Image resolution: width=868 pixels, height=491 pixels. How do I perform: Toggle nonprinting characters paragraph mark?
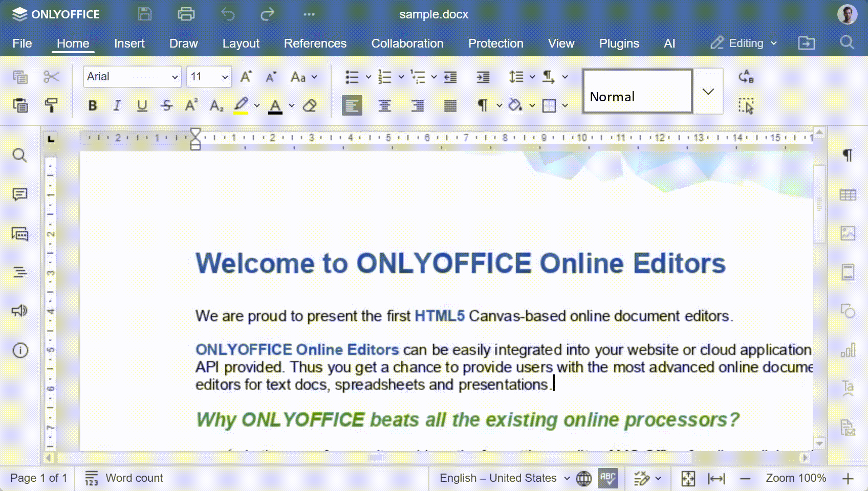point(482,105)
